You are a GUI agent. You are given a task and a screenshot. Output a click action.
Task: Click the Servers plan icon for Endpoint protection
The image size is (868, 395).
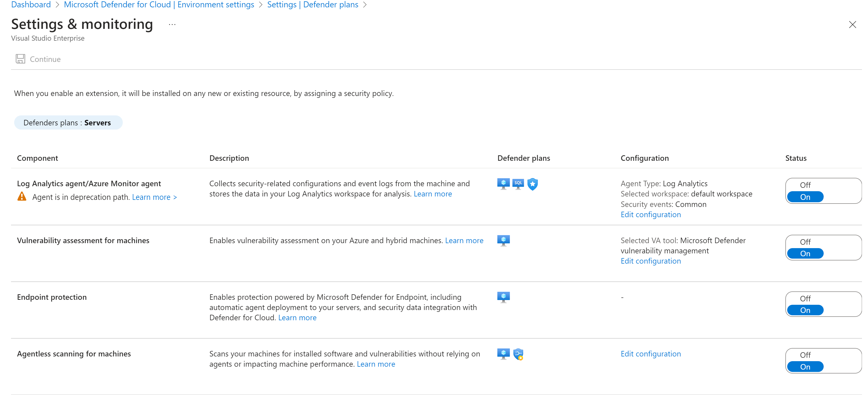(503, 297)
